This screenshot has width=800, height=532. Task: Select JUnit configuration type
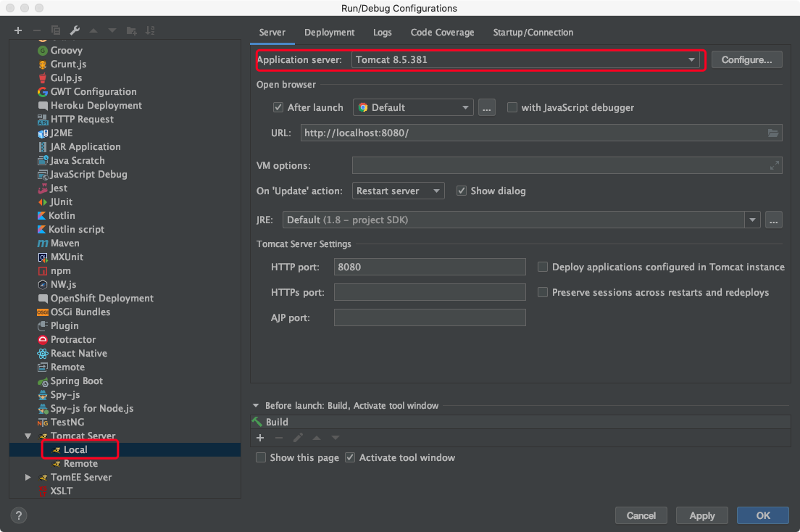click(61, 202)
